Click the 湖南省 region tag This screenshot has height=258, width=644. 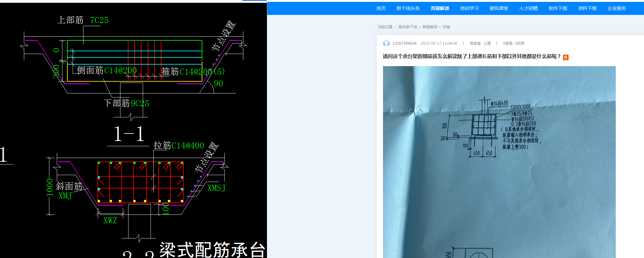coord(475,43)
